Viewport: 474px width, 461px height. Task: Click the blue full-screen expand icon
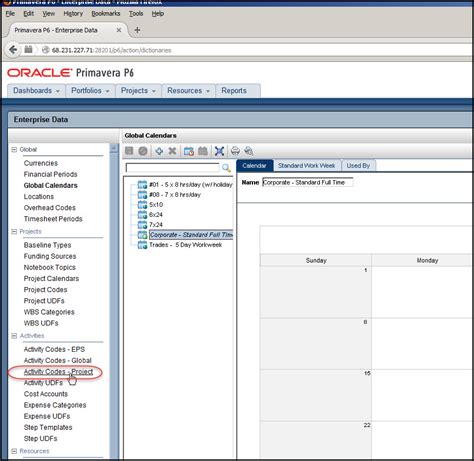[x=219, y=151]
